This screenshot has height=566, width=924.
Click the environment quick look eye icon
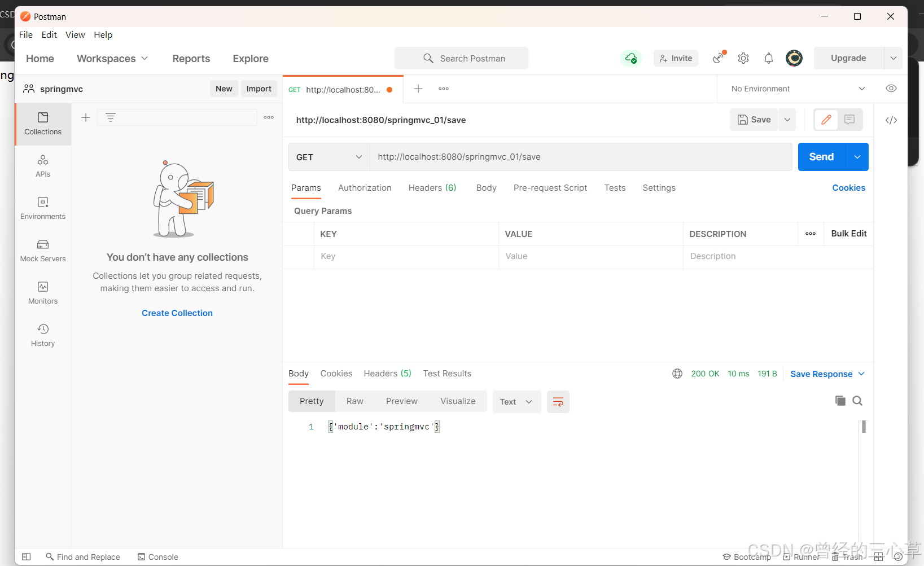point(891,89)
